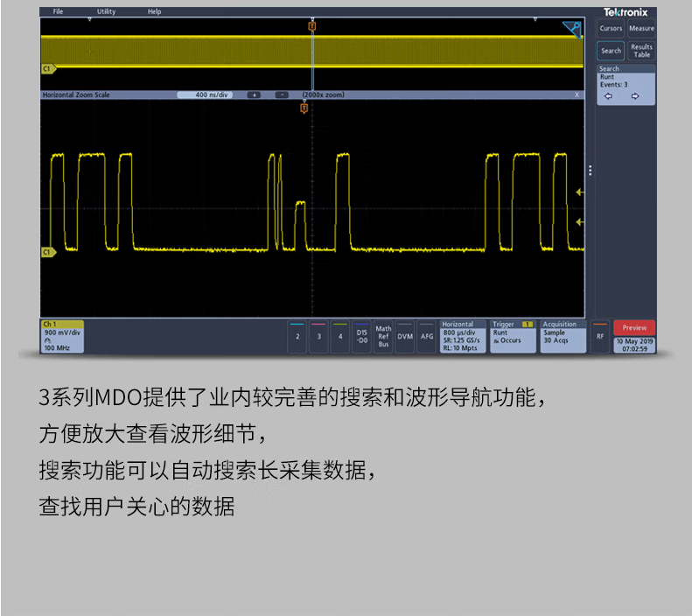Toggle channel 4 on
The width and height of the screenshot is (692, 616).
click(340, 336)
